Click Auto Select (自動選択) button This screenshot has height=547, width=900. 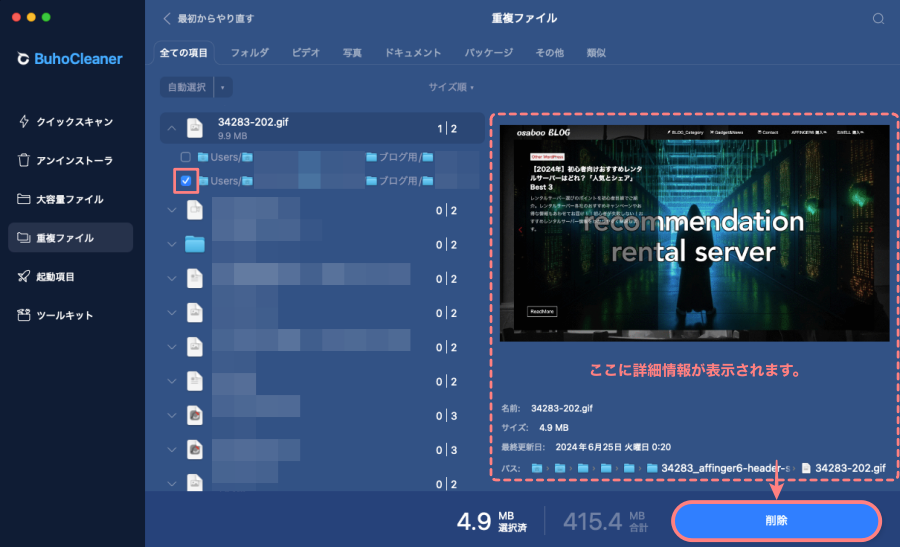pyautogui.click(x=187, y=87)
